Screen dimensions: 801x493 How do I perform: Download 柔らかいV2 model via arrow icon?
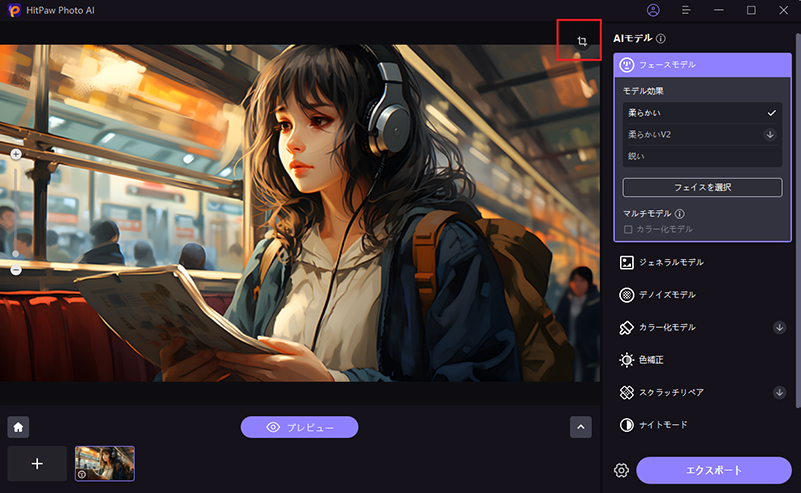coord(770,134)
